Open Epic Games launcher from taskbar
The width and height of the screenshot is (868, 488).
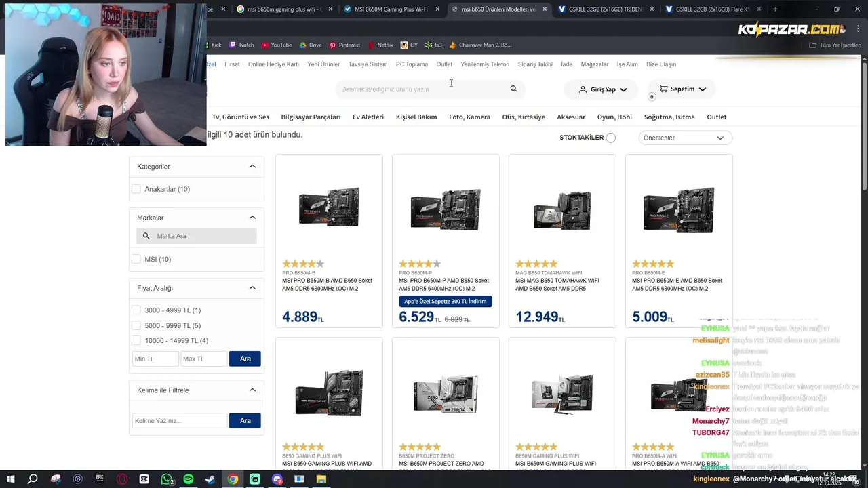(100, 479)
